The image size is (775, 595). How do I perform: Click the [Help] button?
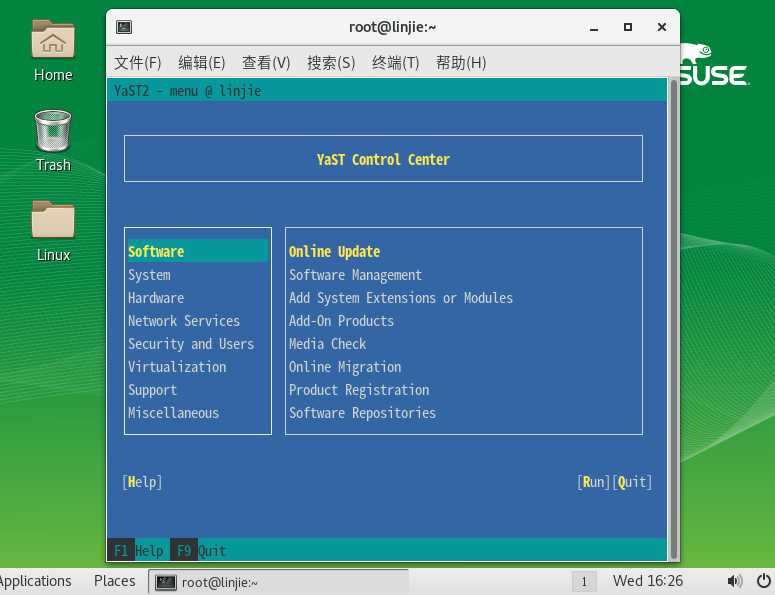[x=142, y=482]
